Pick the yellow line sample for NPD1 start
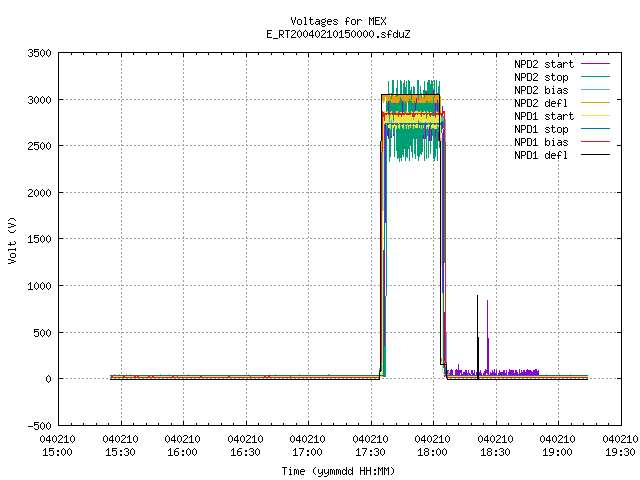 595,116
